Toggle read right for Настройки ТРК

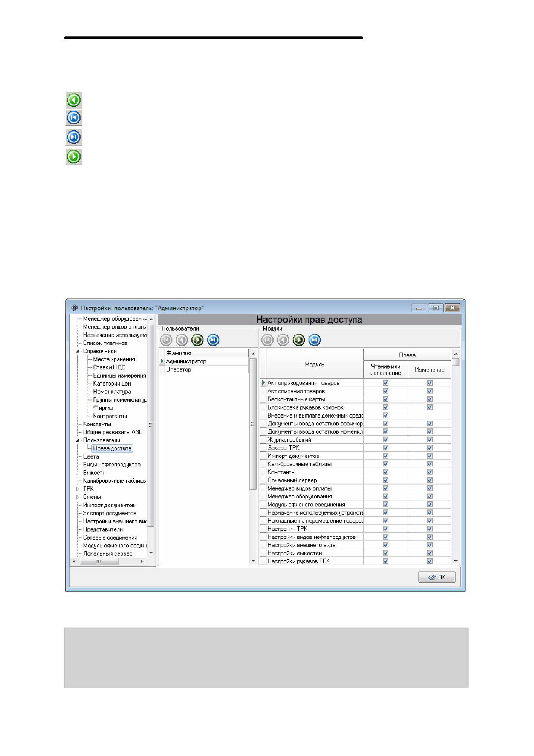tap(385, 528)
